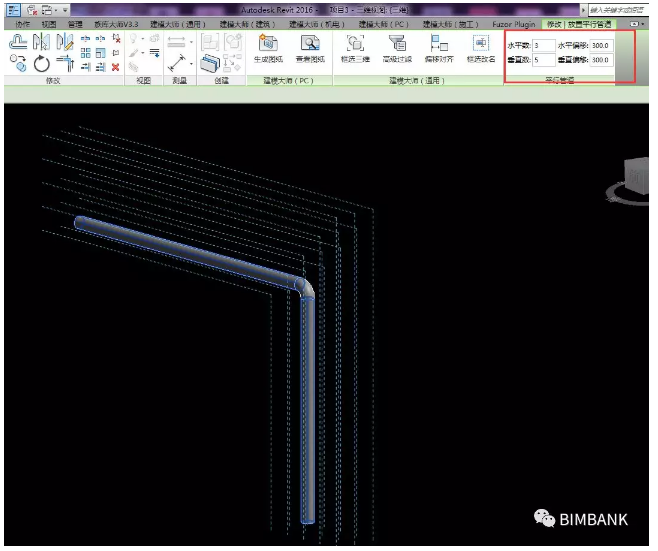The width and height of the screenshot is (658, 551).
Task: Click the 框选三维 box select 3D tool
Action: tap(355, 49)
